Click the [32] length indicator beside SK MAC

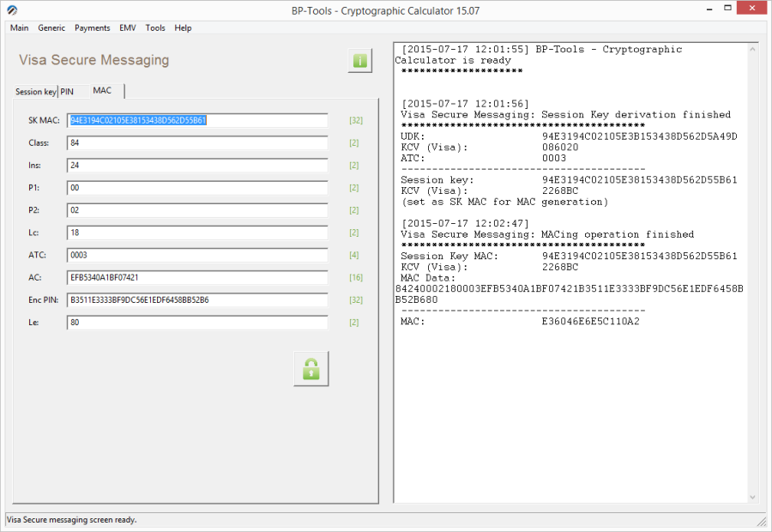[x=356, y=121]
